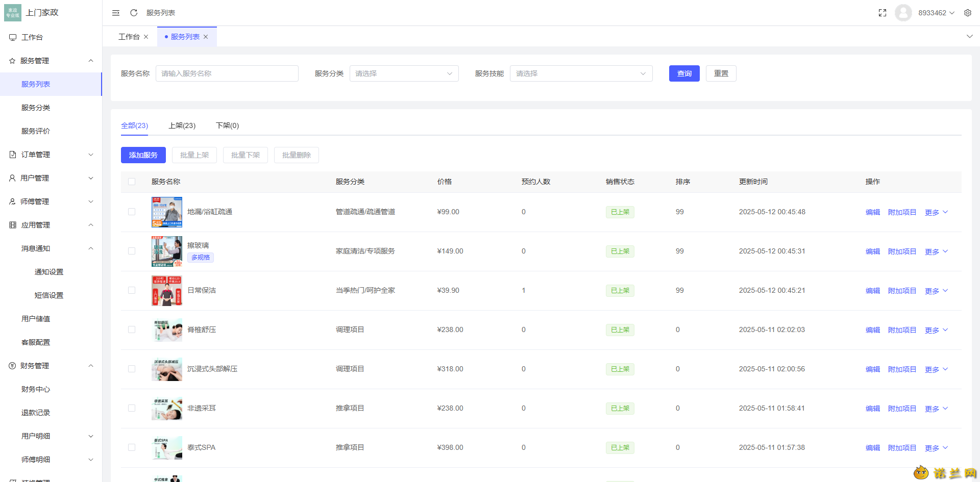Open the tab list chevron at far right
This screenshot has height=482, width=980.
pos(970,37)
